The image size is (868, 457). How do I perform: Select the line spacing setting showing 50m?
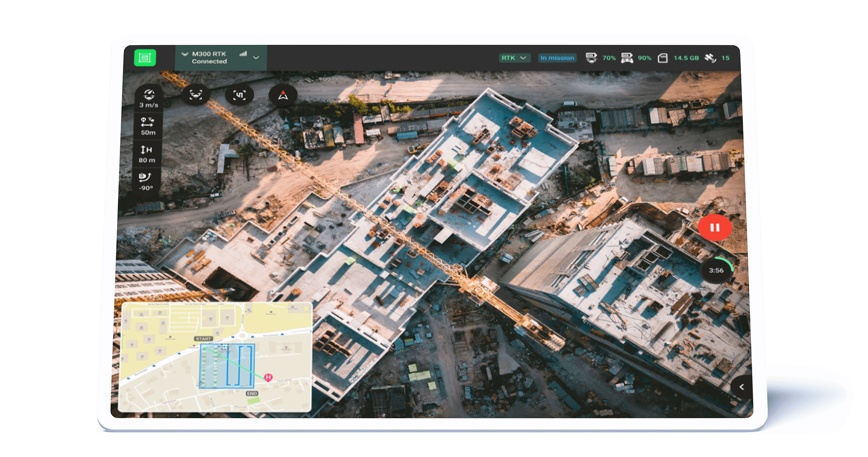coord(148,127)
